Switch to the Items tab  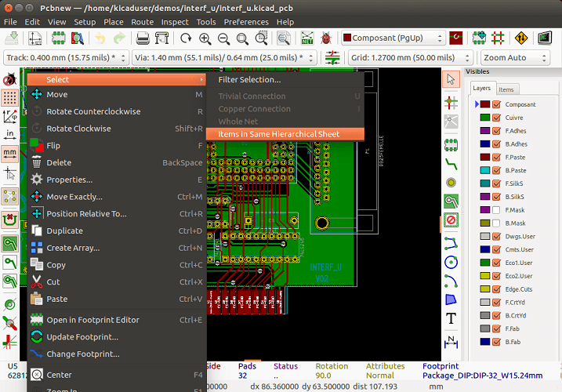pyautogui.click(x=506, y=89)
